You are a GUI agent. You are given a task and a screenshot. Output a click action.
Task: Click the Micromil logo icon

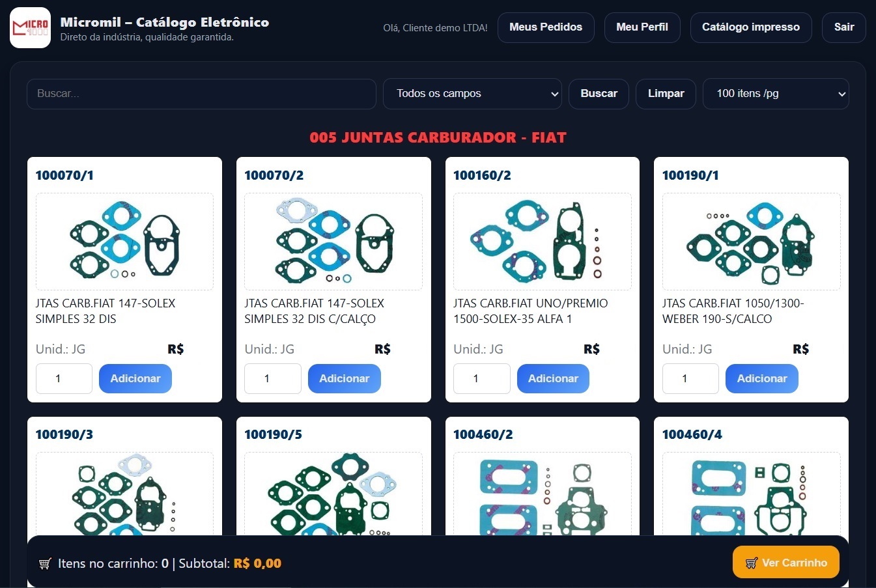pyautogui.click(x=30, y=27)
